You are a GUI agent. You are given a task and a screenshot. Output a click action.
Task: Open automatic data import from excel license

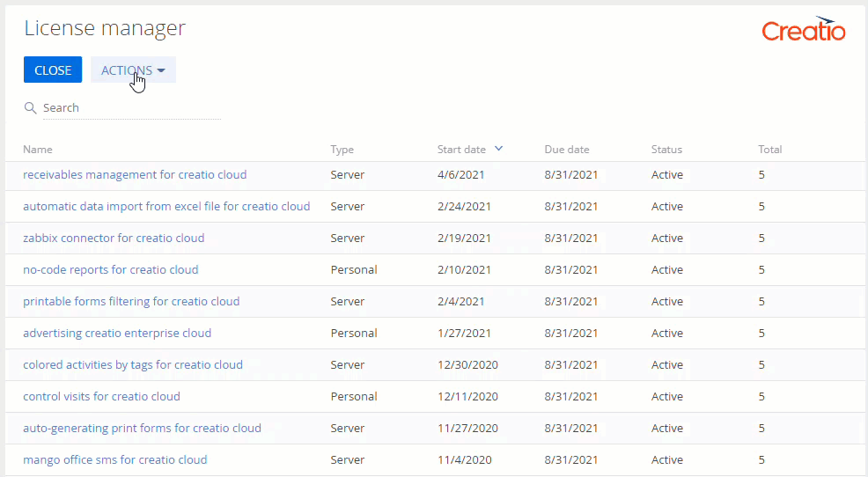tap(166, 207)
